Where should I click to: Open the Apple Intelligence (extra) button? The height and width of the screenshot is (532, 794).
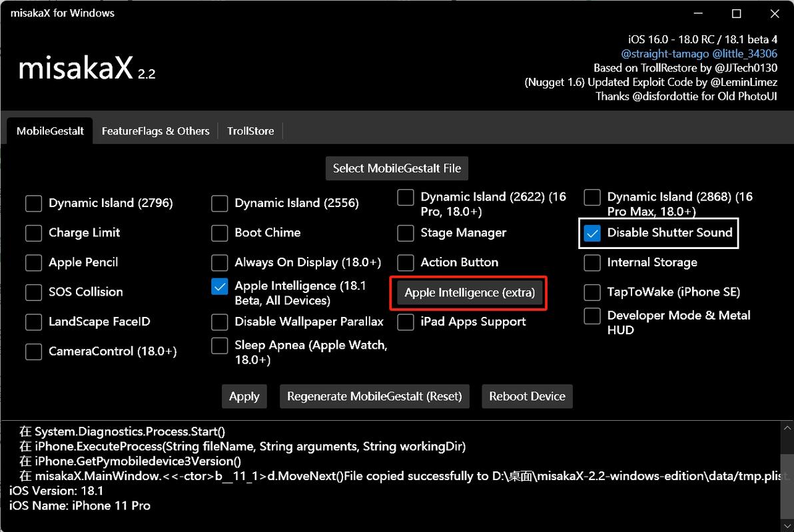(x=470, y=292)
